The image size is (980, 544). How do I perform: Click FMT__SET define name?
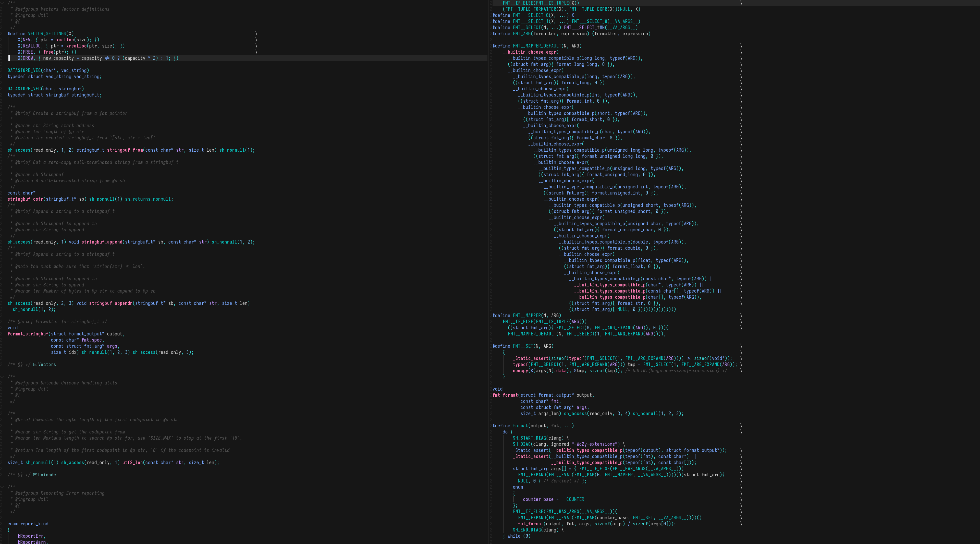pos(523,346)
